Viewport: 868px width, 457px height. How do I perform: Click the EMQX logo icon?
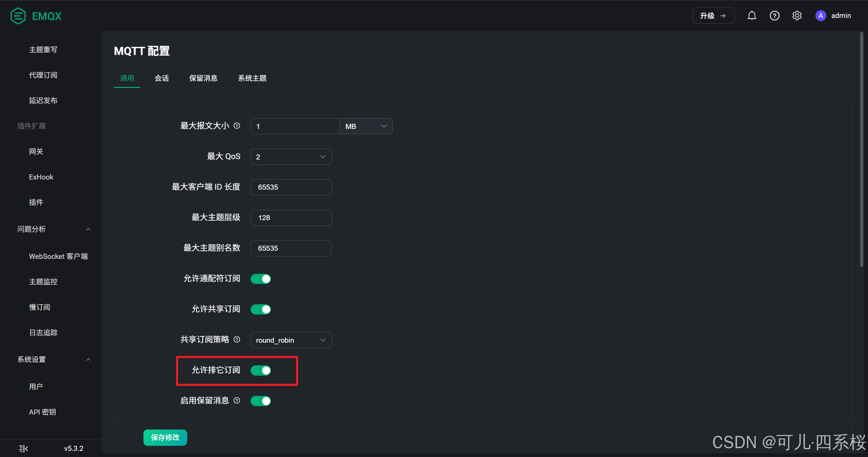[18, 16]
